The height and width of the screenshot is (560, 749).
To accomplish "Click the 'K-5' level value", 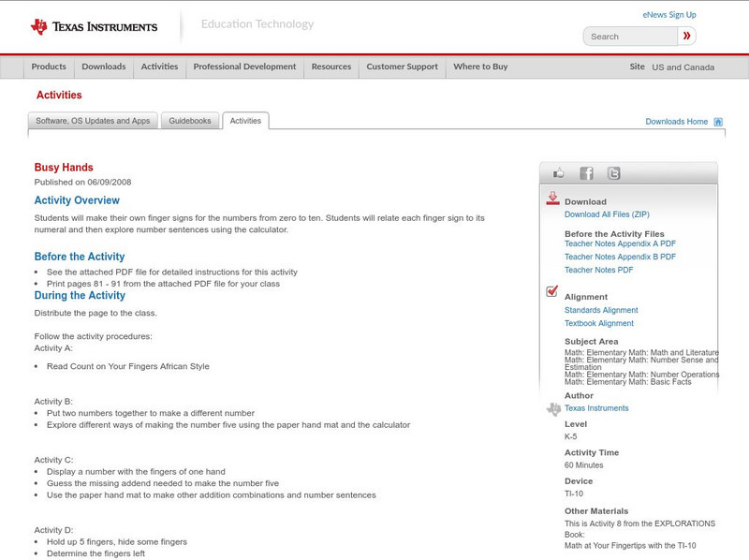I will 570,436.
